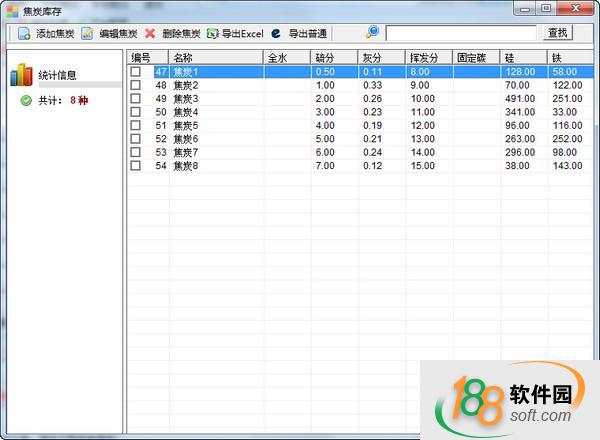Select the checkbox for row 54 焦炭8
Viewport: 600px width, 440px height.
[x=136, y=166]
